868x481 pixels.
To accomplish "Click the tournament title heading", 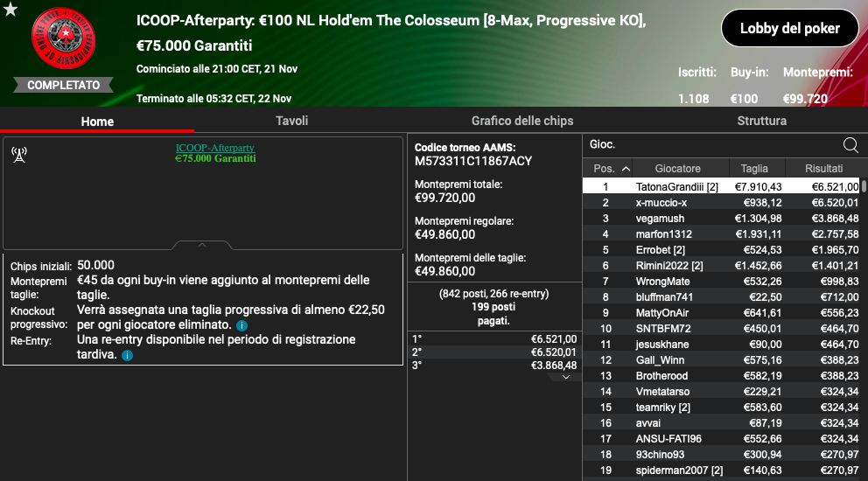I will (391, 32).
